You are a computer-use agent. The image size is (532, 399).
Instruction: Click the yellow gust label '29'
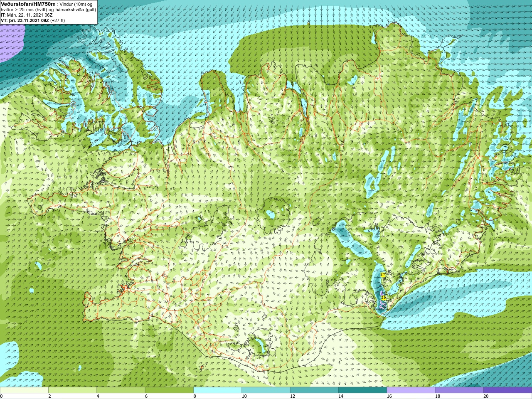coord(384,298)
